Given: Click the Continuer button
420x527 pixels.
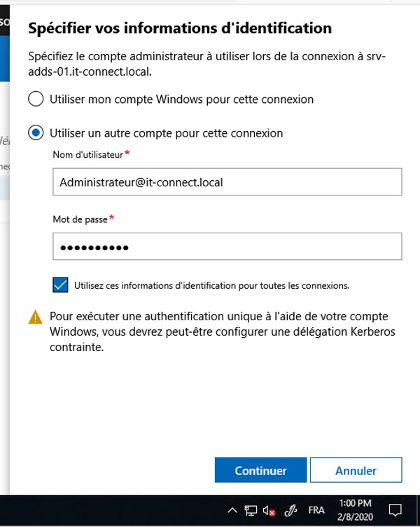Looking at the screenshot, I should (x=260, y=471).
